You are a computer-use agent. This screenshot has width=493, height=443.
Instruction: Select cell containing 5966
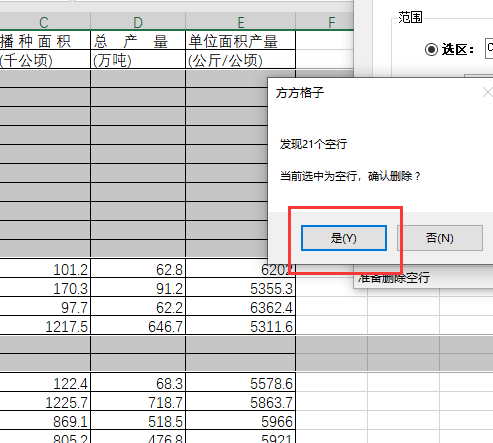241,421
